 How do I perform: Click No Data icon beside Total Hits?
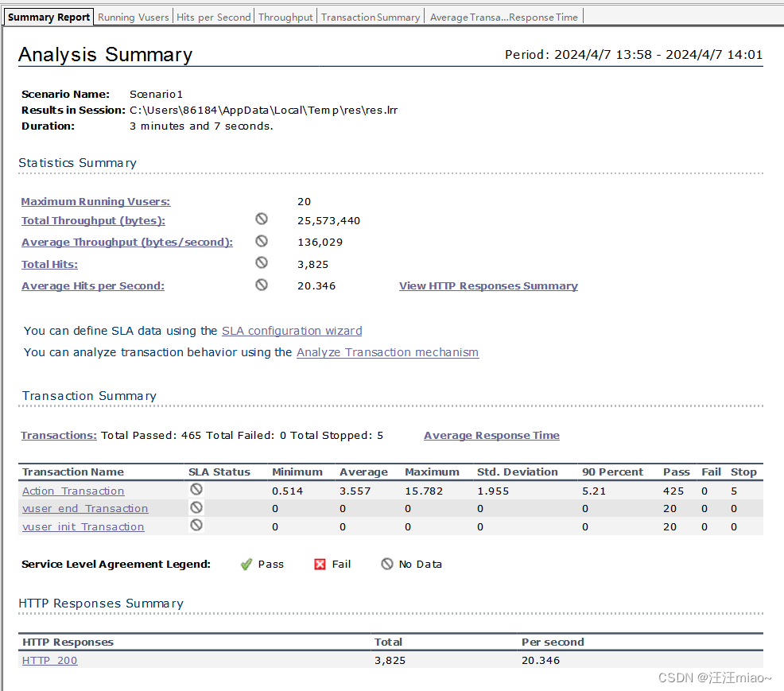(262, 262)
